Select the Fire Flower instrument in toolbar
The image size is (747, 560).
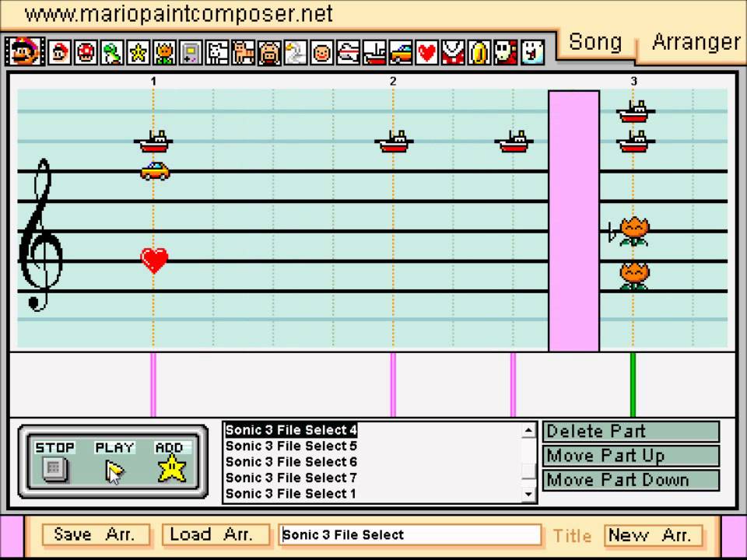coord(164,52)
